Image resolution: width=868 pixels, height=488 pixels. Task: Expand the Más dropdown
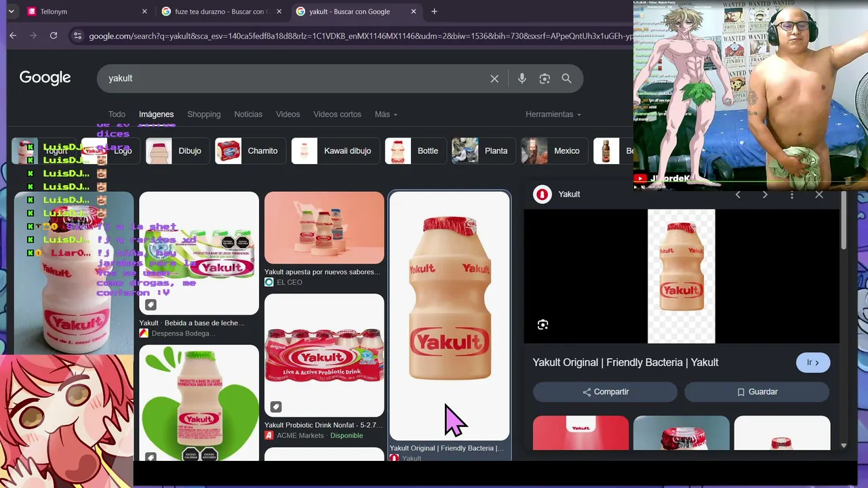tap(386, 115)
